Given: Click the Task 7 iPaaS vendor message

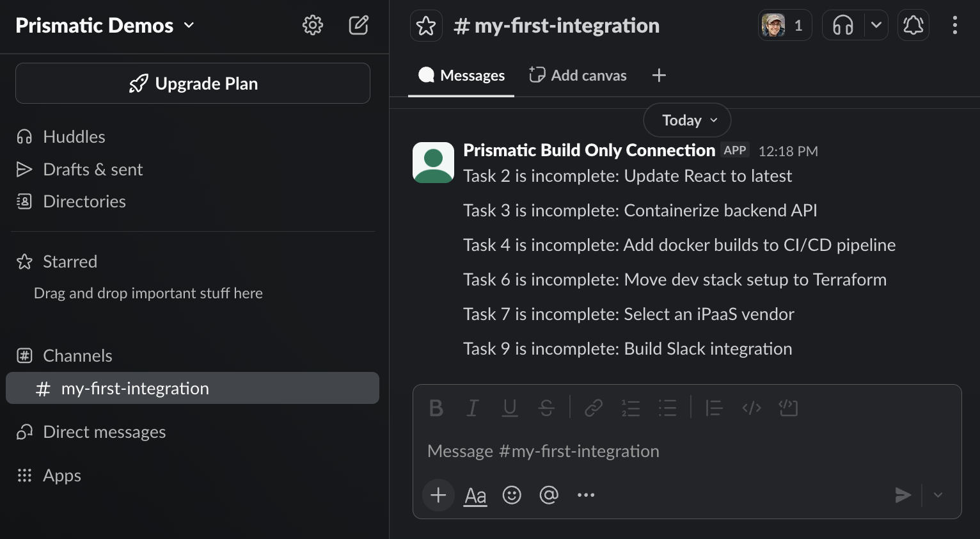Looking at the screenshot, I should coord(629,314).
